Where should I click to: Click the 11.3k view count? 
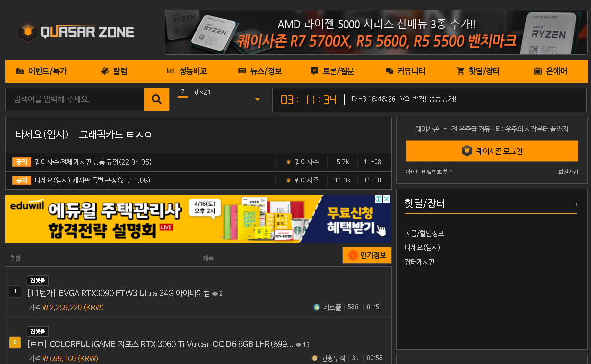click(343, 180)
